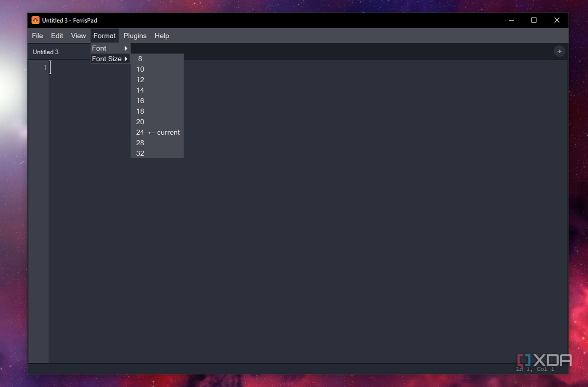Choose font size 20

pos(157,122)
